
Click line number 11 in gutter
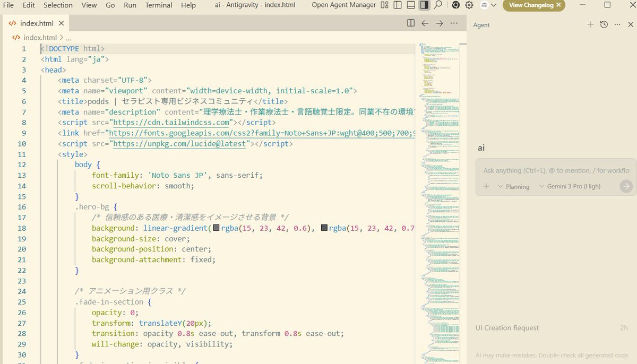tap(22, 154)
